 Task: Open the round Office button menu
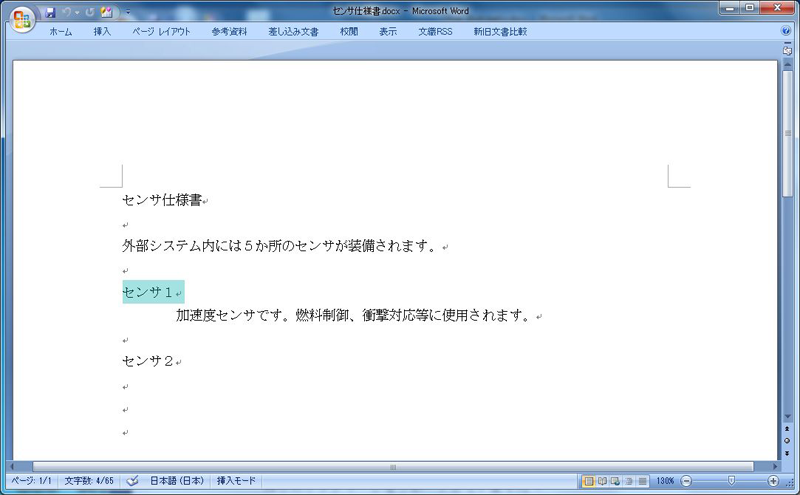(22, 19)
